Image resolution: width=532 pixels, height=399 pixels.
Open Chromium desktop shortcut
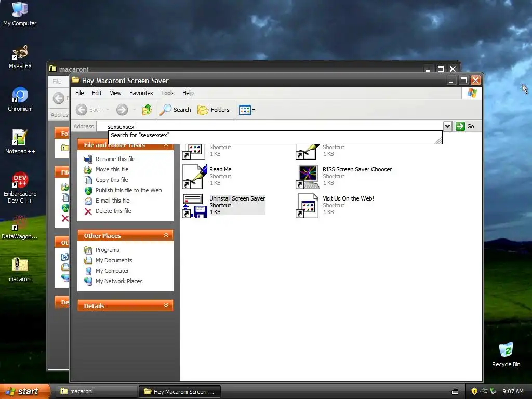click(x=20, y=99)
